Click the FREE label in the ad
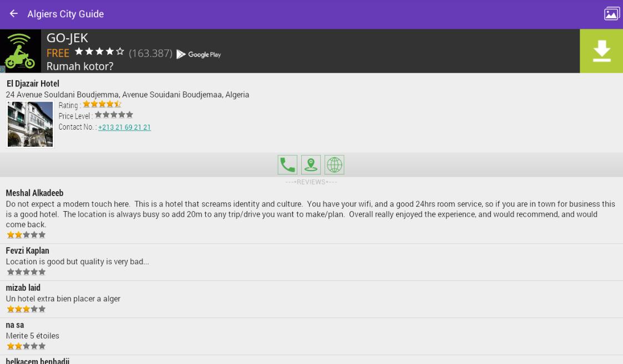This screenshot has width=623, height=364. (58, 53)
